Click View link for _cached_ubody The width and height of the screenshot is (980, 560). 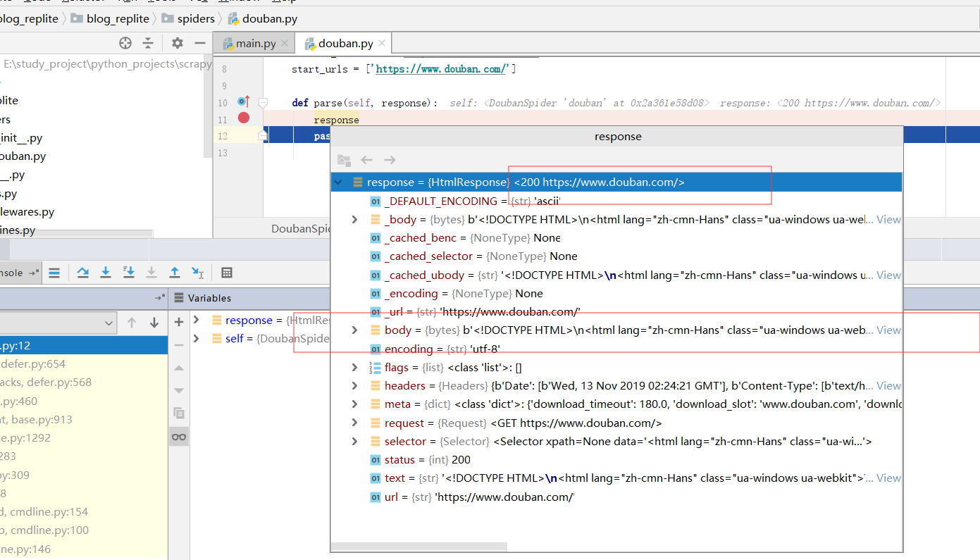(x=888, y=275)
